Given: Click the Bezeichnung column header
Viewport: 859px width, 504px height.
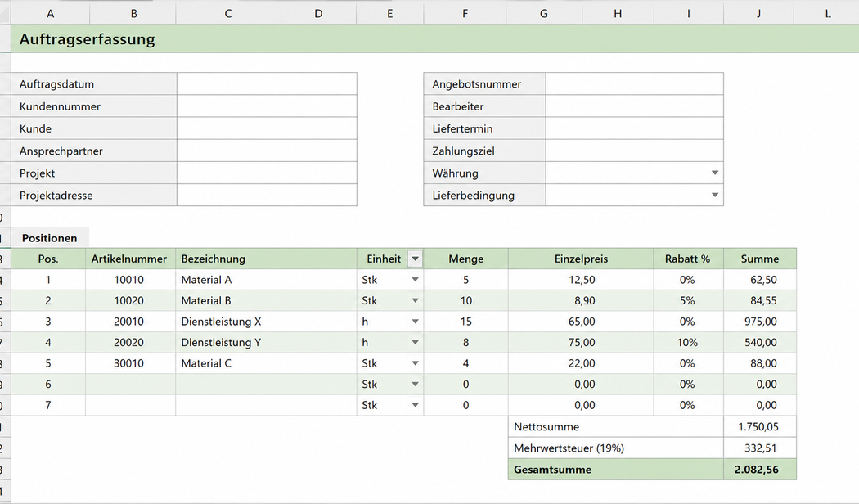Looking at the screenshot, I should (x=266, y=259).
